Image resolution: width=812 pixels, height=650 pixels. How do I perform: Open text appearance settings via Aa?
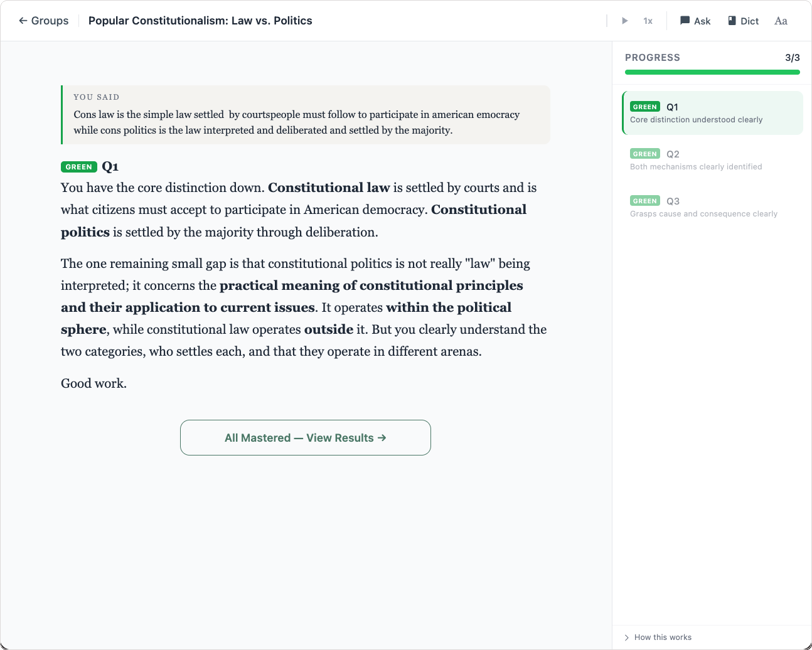[x=781, y=21]
